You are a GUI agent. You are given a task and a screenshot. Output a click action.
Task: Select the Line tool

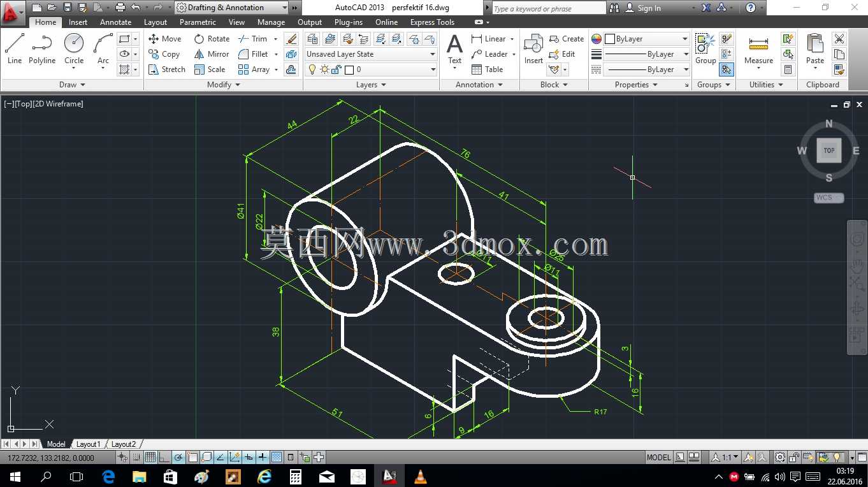(x=14, y=49)
